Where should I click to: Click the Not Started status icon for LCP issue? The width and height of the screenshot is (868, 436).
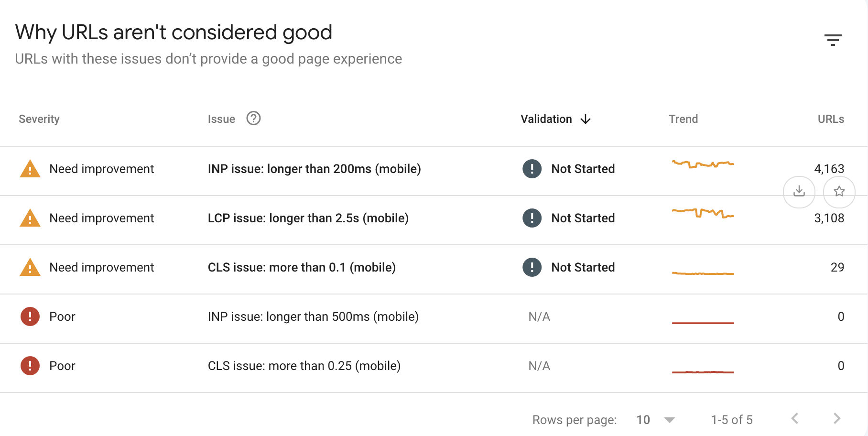[531, 218]
